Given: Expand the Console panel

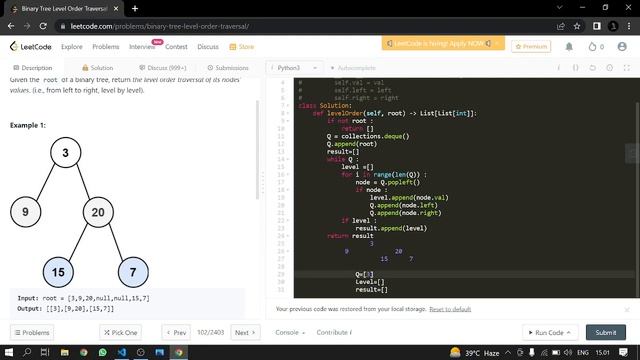Looking at the screenshot, I should pyautogui.click(x=290, y=333).
